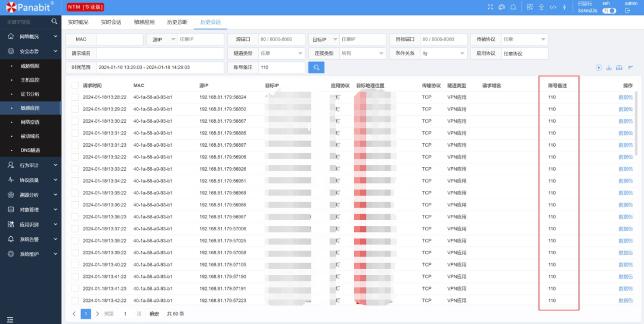Click the fullscreen icon in top bar

(x=490, y=7)
